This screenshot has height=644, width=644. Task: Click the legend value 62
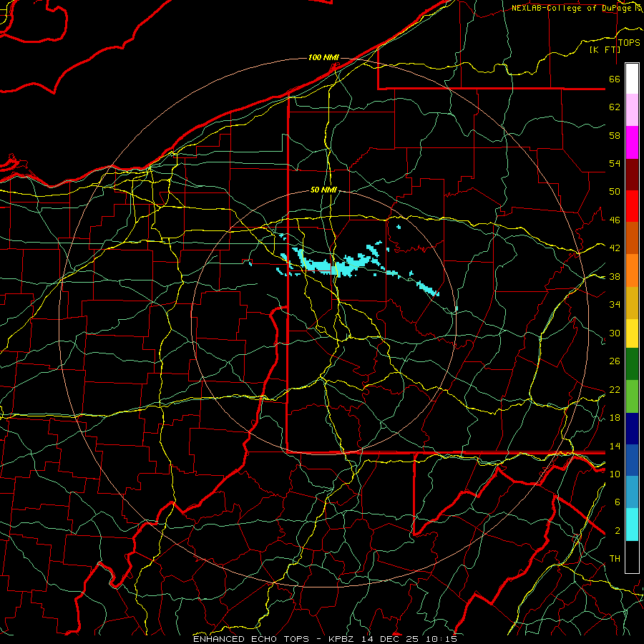pos(615,107)
